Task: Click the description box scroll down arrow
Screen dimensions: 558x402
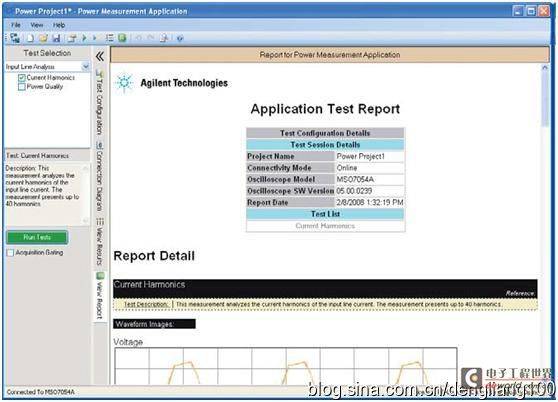Action: point(85,221)
